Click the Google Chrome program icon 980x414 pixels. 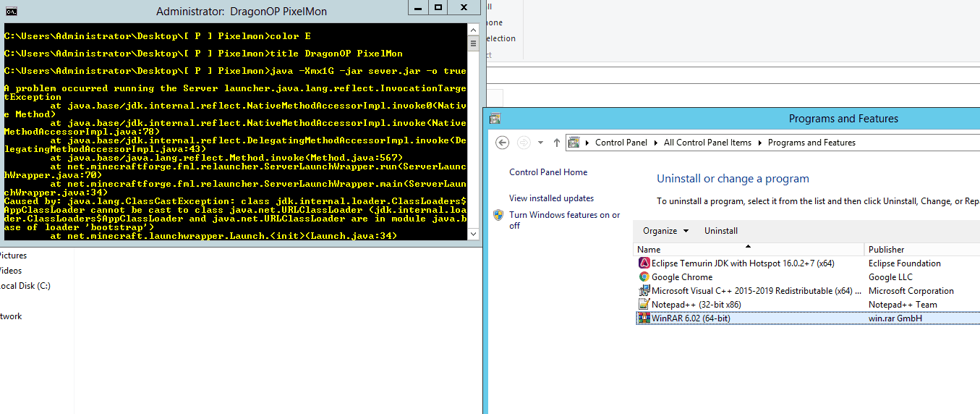coord(644,277)
